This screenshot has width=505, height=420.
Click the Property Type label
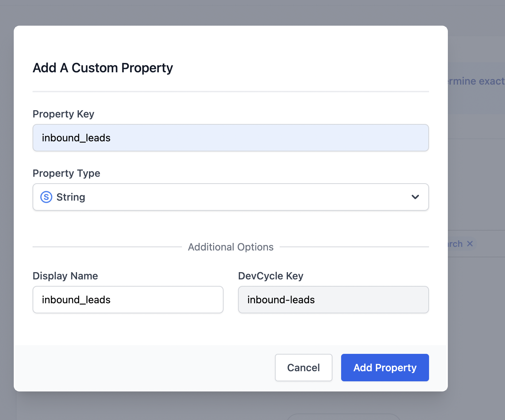coord(66,173)
